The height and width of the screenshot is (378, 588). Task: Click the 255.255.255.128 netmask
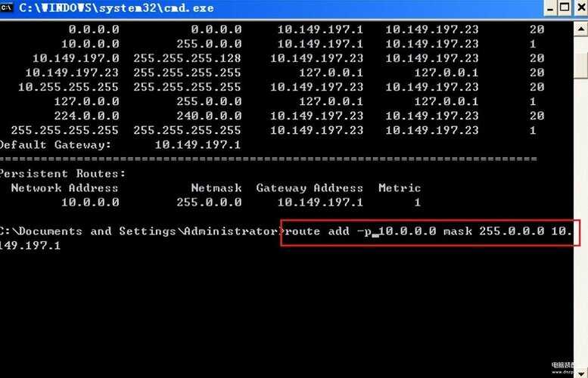(x=187, y=58)
